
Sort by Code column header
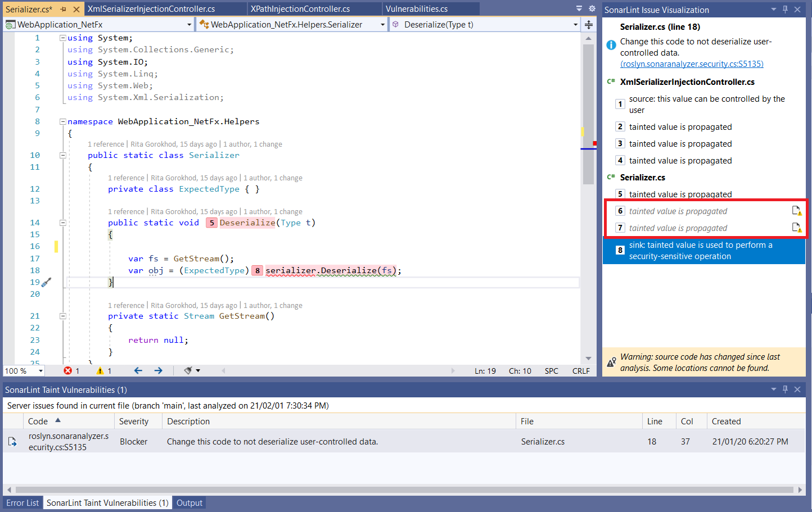(x=69, y=422)
